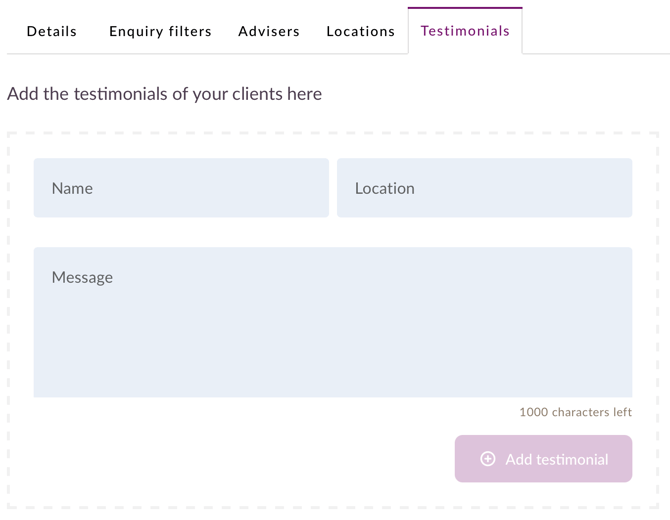Image resolution: width=670 pixels, height=520 pixels.
Task: Click the bottom edge of the Message box
Action: (x=332, y=396)
